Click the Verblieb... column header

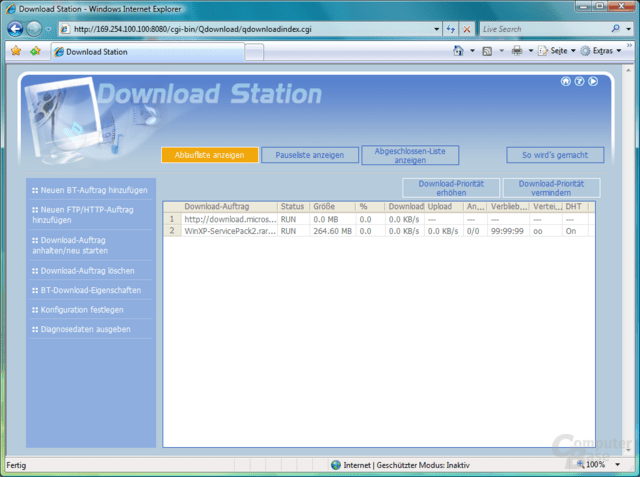509,206
